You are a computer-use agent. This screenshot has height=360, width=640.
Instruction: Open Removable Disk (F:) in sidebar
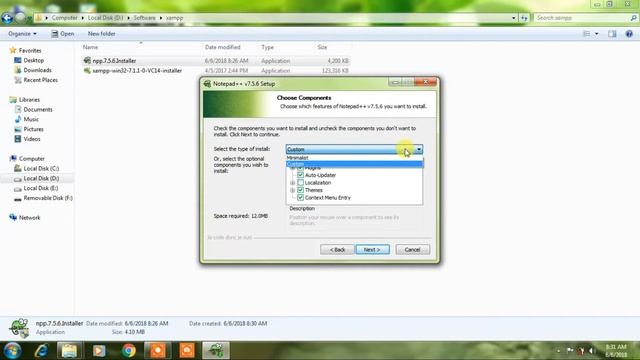pyautogui.click(x=48, y=198)
